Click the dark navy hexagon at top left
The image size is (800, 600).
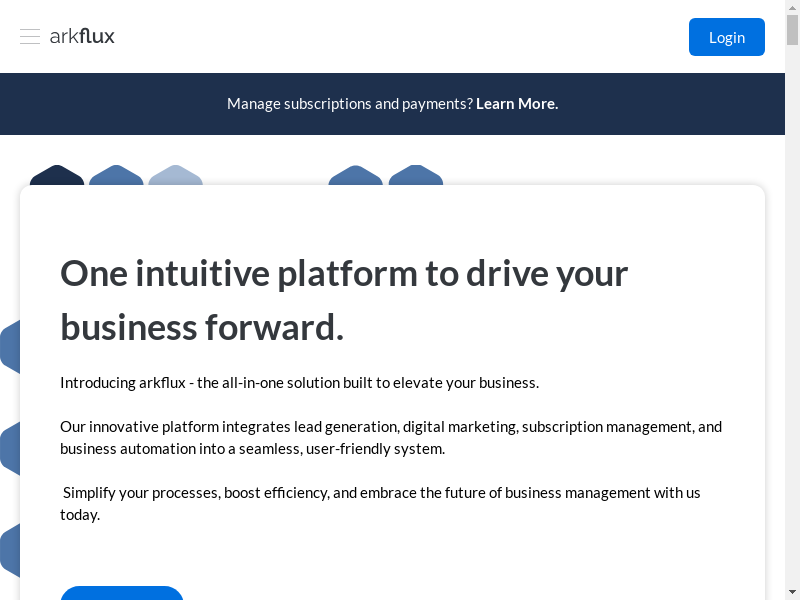(57, 176)
